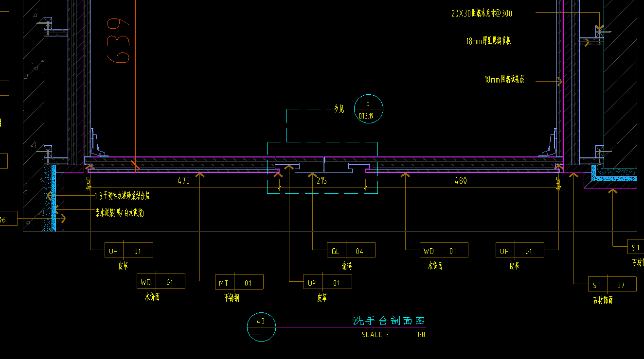This screenshot has width=644, height=359.
Task: Pick the UP 01 tag nearest ST 07
Action: coord(520,250)
